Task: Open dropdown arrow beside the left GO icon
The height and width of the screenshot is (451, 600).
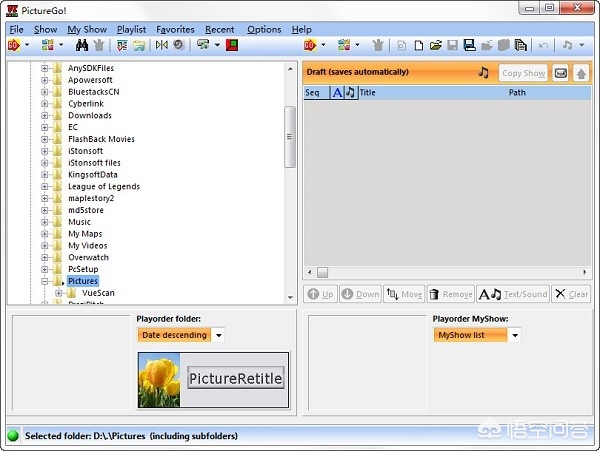Action: 27,45
